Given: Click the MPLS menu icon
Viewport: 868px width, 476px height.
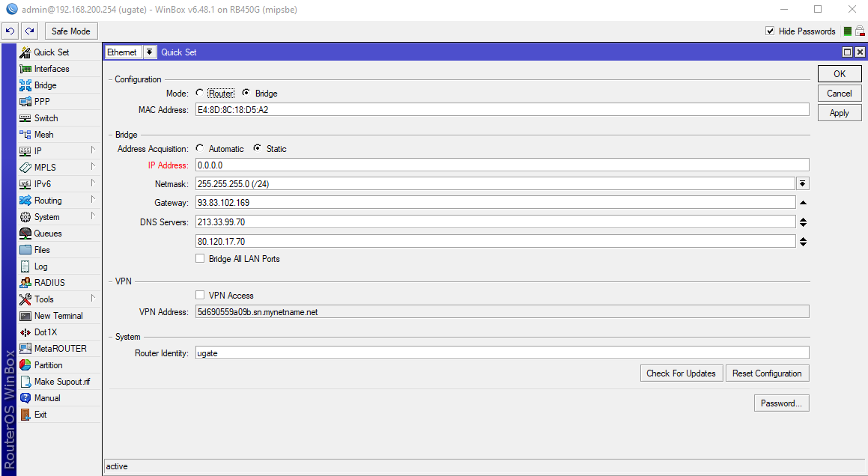Looking at the screenshot, I should 25,167.
